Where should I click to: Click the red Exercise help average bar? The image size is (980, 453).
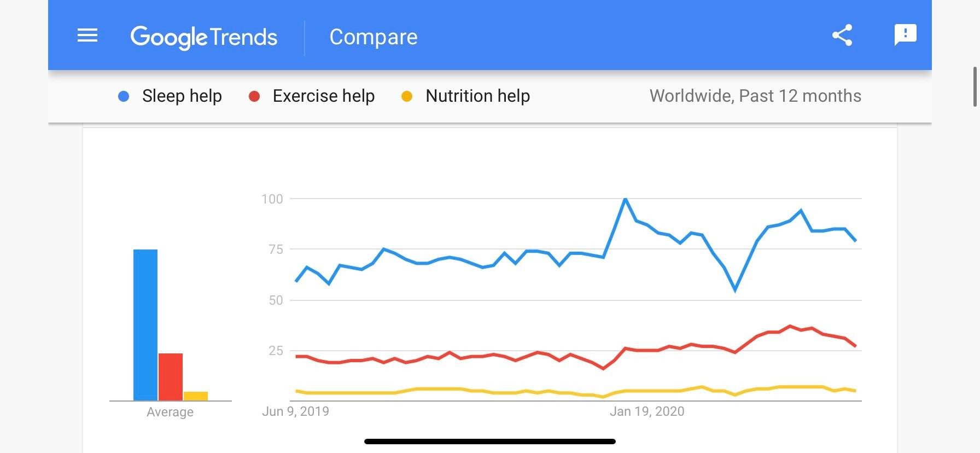click(x=171, y=377)
